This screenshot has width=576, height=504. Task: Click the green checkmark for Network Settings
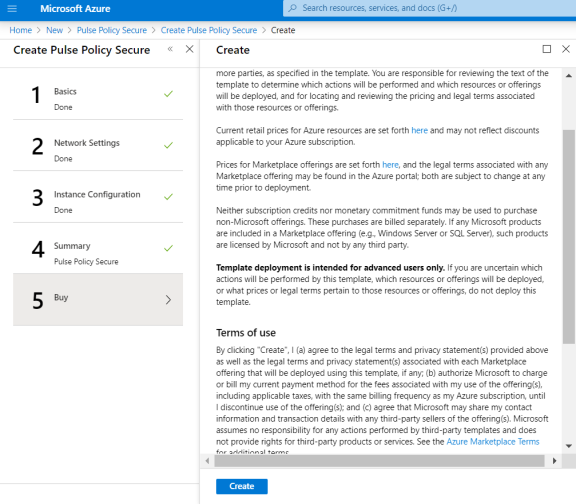(x=168, y=145)
